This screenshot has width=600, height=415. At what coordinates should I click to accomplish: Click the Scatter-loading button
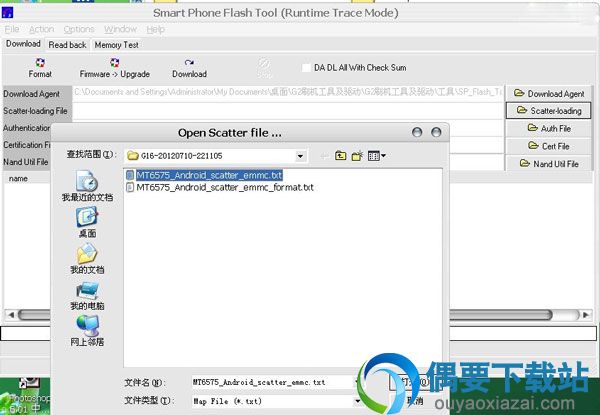(549, 111)
